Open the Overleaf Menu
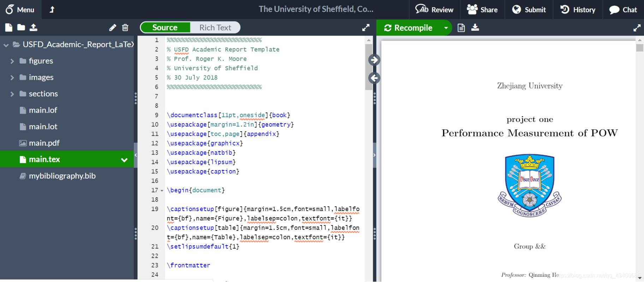The height and width of the screenshot is (282, 644). 20,10
